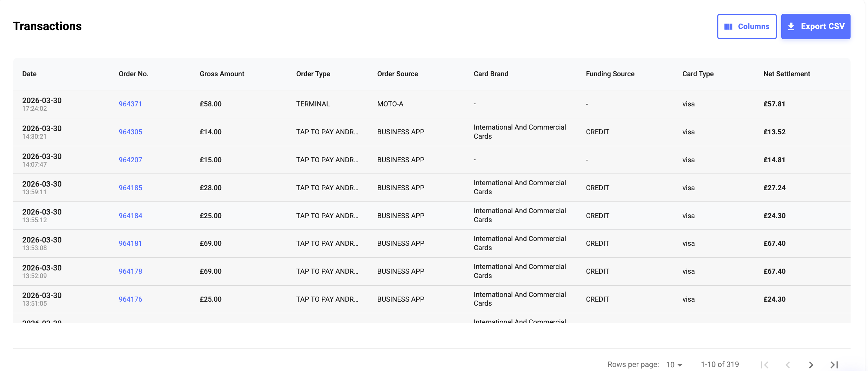Click the 13:59:11 timestamp

pos(35,192)
